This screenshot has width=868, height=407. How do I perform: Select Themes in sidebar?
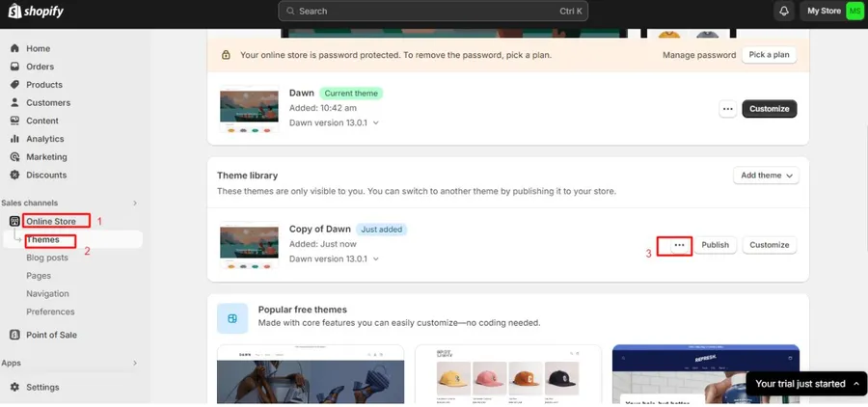42,240
